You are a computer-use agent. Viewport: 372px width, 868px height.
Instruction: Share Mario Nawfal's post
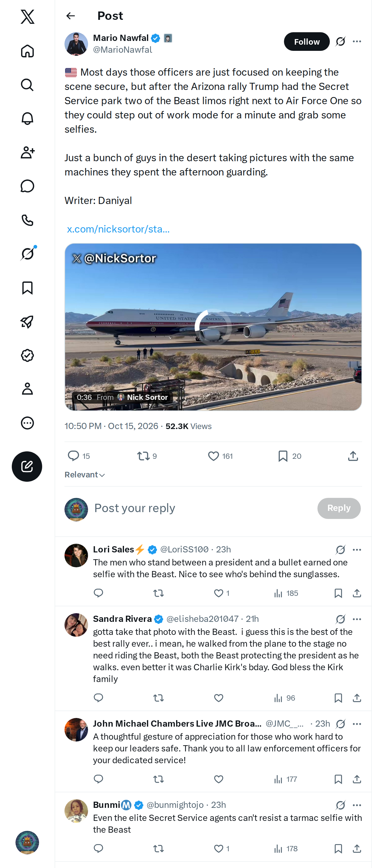click(x=353, y=456)
